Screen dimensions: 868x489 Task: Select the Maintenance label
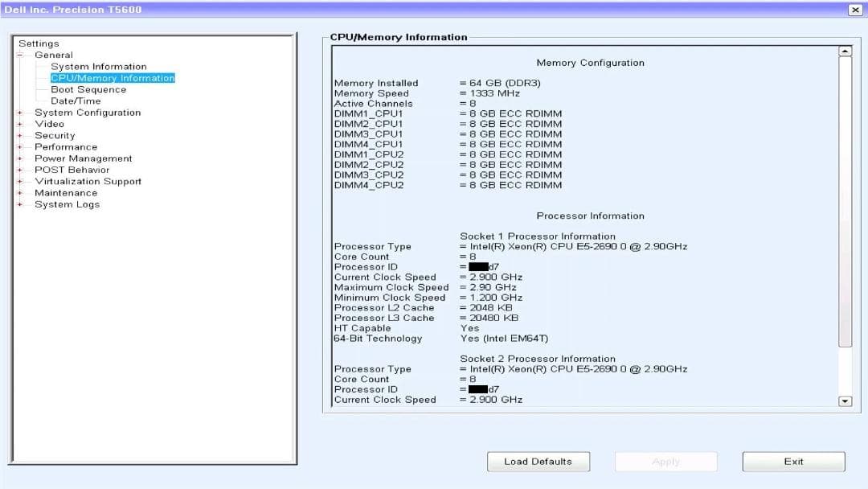coord(66,193)
